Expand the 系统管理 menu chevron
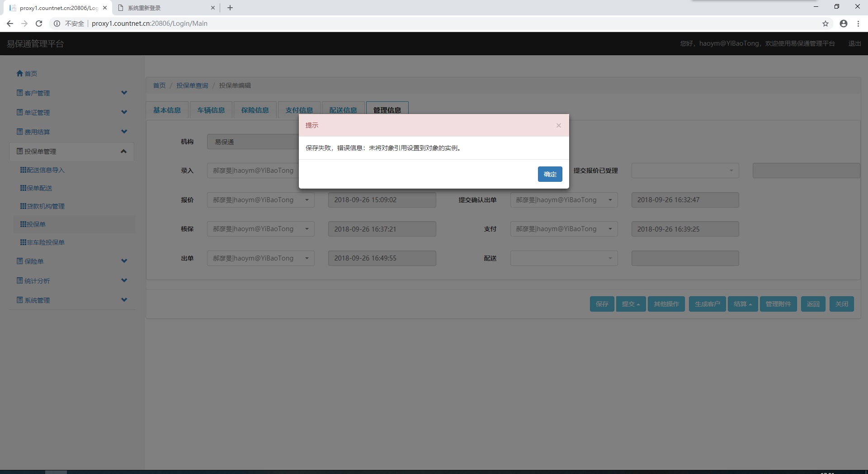The height and width of the screenshot is (474, 868). [124, 300]
